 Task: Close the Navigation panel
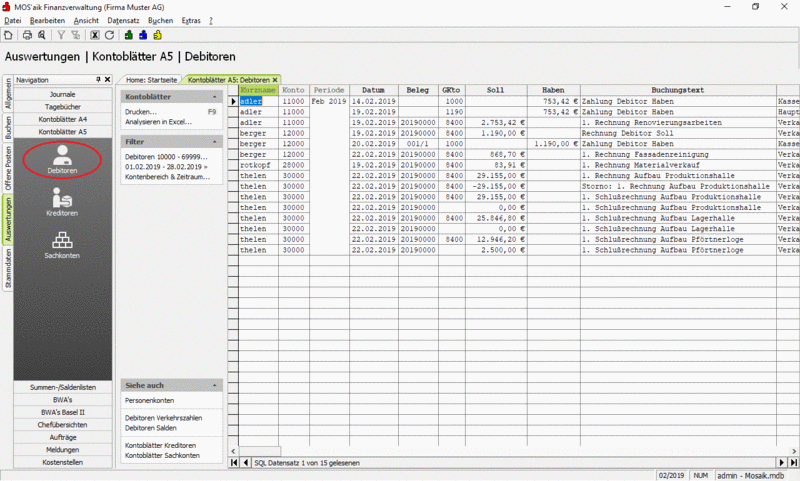[x=107, y=80]
